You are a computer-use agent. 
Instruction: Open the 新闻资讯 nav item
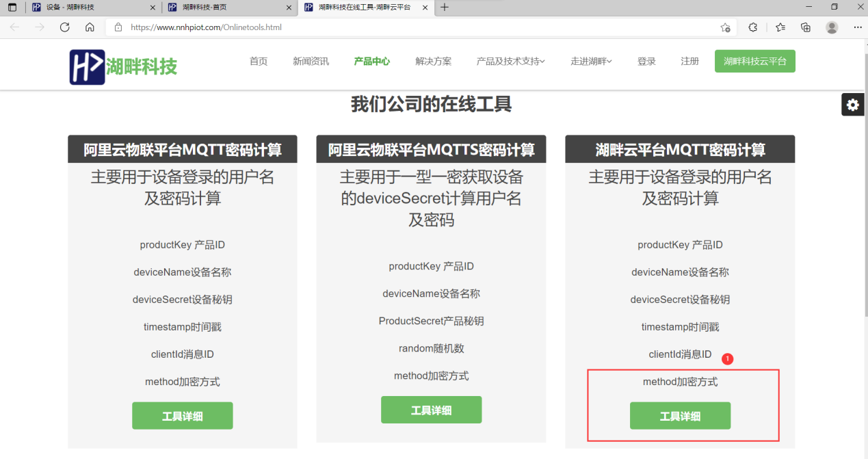click(x=311, y=62)
